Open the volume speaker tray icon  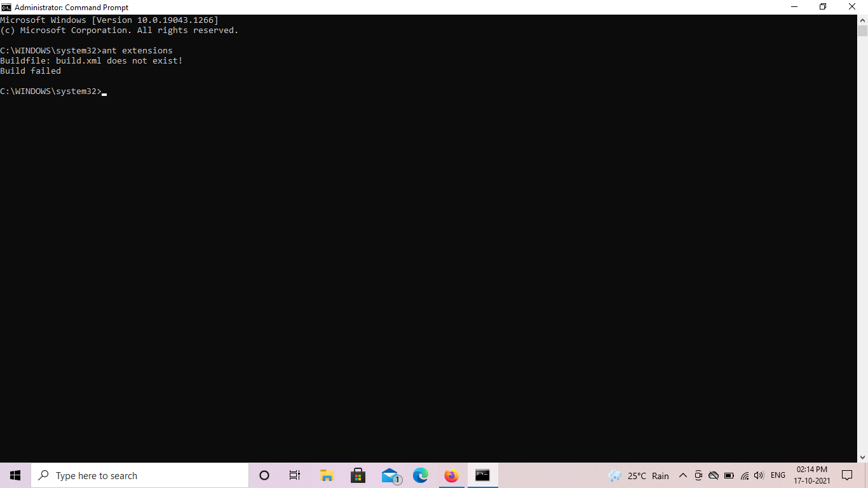point(759,475)
